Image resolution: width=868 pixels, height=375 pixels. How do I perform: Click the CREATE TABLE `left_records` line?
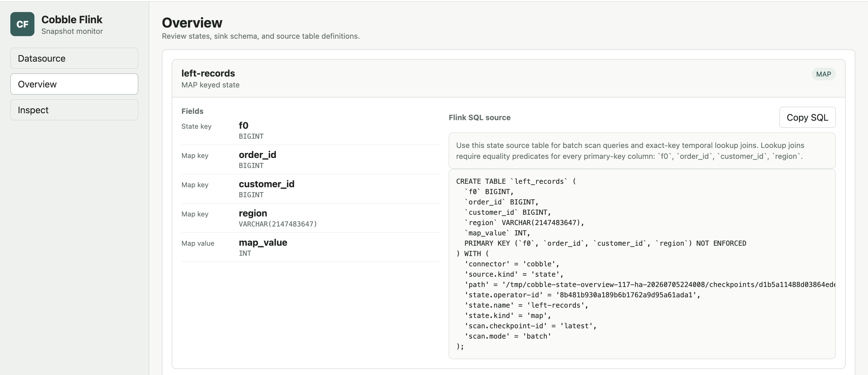tap(516, 181)
